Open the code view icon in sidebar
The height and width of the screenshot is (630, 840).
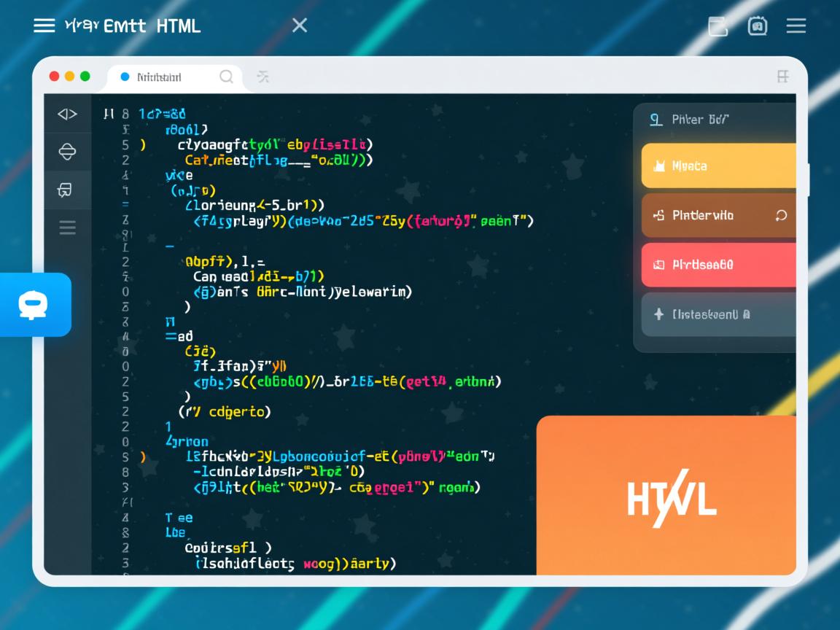coord(67,114)
